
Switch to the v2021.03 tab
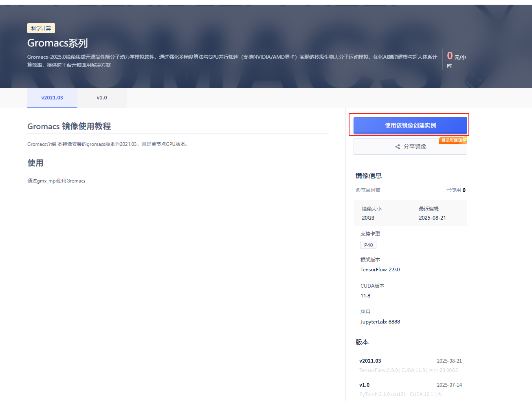52,98
